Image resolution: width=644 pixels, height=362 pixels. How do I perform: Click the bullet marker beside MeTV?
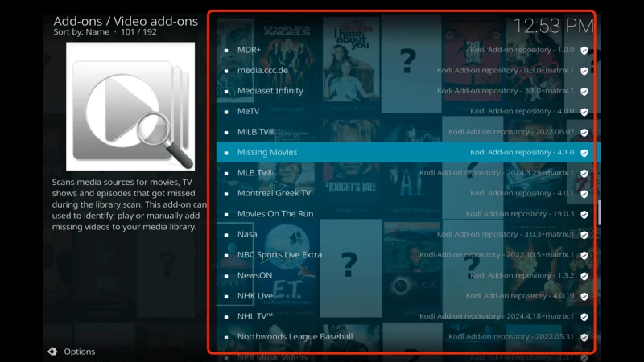pos(226,112)
